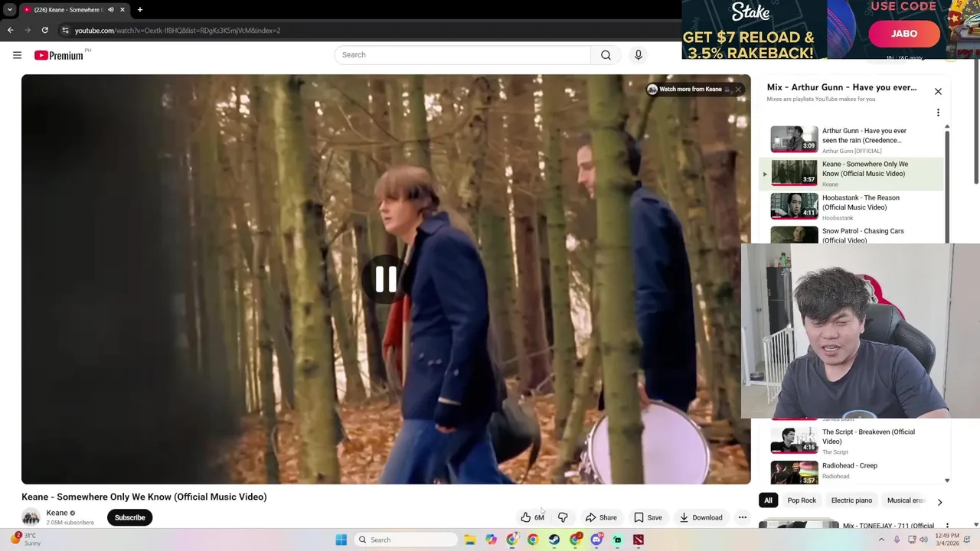The width and height of the screenshot is (980, 551).
Task: Download the video
Action: (701, 517)
